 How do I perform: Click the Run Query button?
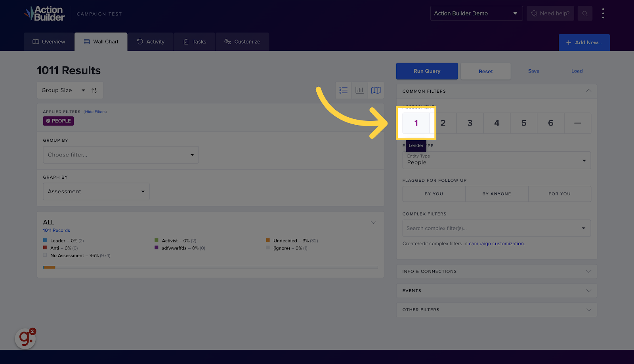[427, 71]
